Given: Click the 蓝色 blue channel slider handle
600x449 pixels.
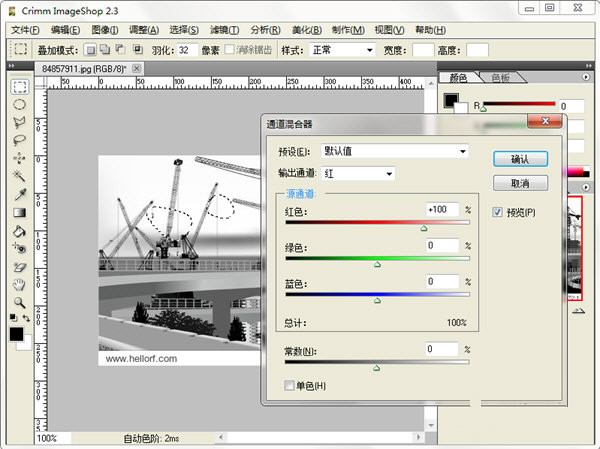Looking at the screenshot, I should pyautogui.click(x=377, y=300).
